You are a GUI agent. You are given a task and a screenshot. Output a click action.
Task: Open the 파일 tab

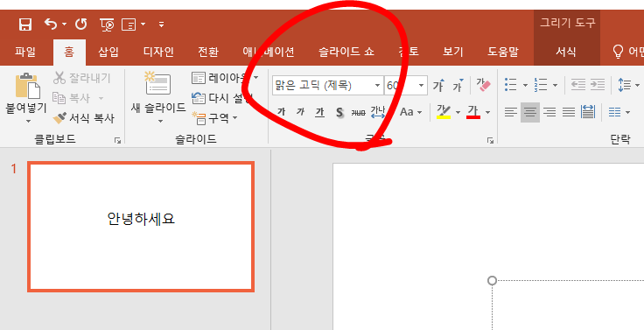[x=25, y=53]
